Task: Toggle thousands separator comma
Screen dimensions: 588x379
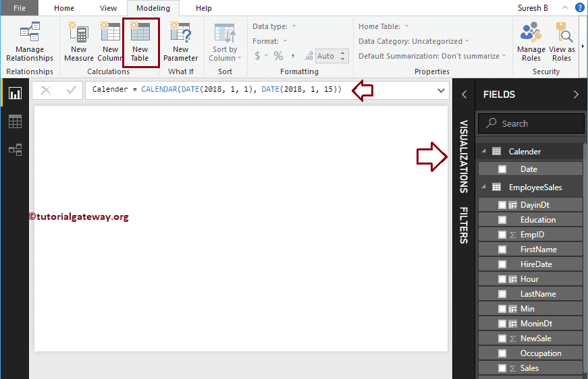Action: (293, 56)
